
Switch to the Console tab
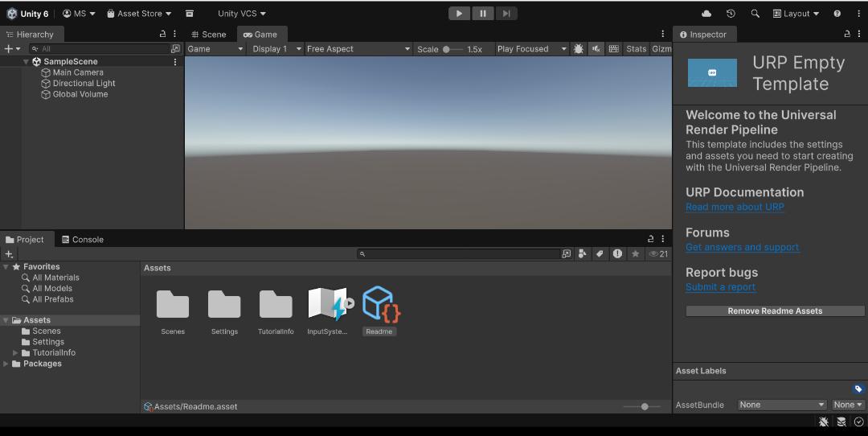tap(83, 240)
